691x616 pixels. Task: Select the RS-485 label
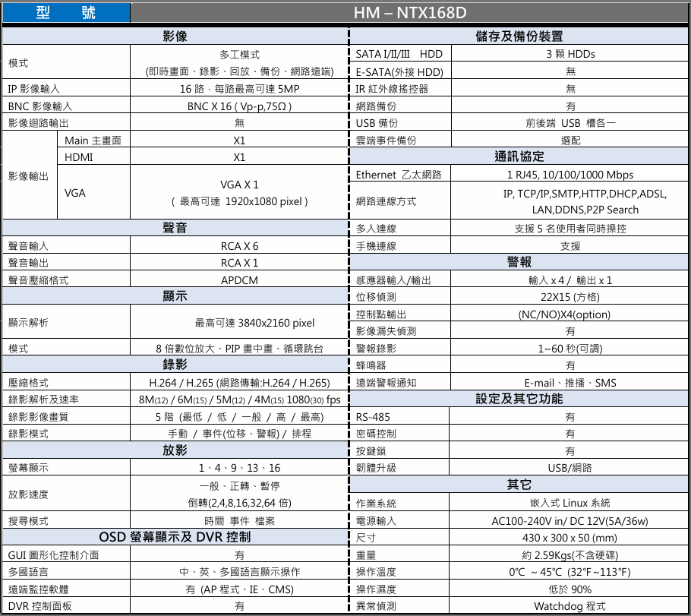[x=373, y=417]
